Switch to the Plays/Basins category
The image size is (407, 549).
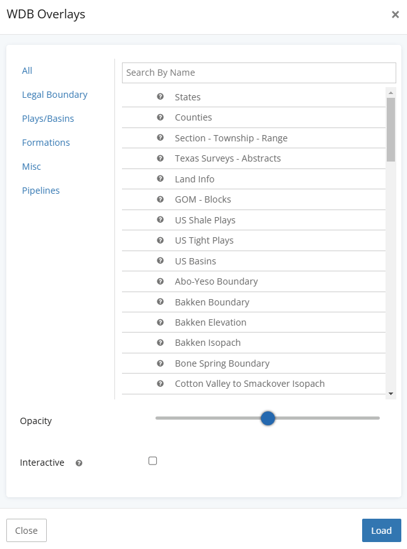48,119
